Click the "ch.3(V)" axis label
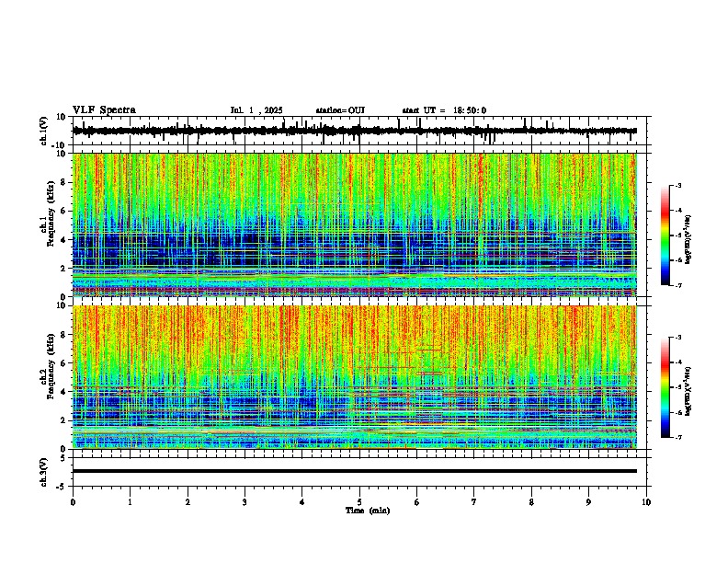 pyautogui.click(x=43, y=472)
